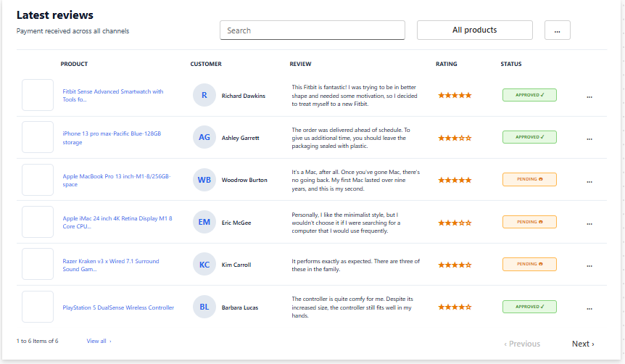
Task: Open row actions menu for Kim Carroll review
Action: point(589,266)
